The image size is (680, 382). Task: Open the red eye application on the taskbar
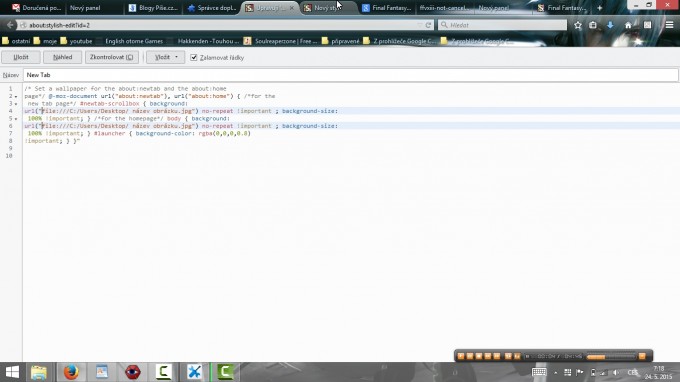click(x=132, y=372)
